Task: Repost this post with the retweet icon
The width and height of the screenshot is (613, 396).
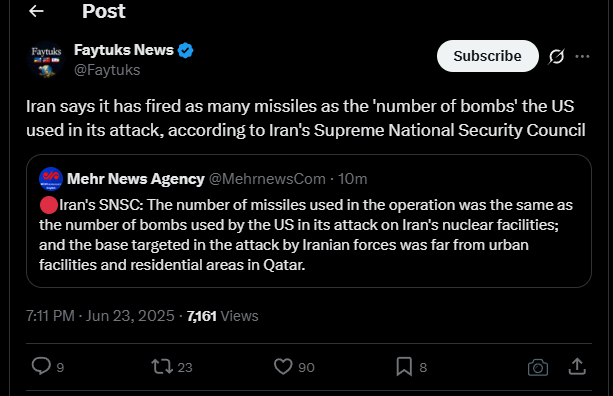Action: pos(162,367)
